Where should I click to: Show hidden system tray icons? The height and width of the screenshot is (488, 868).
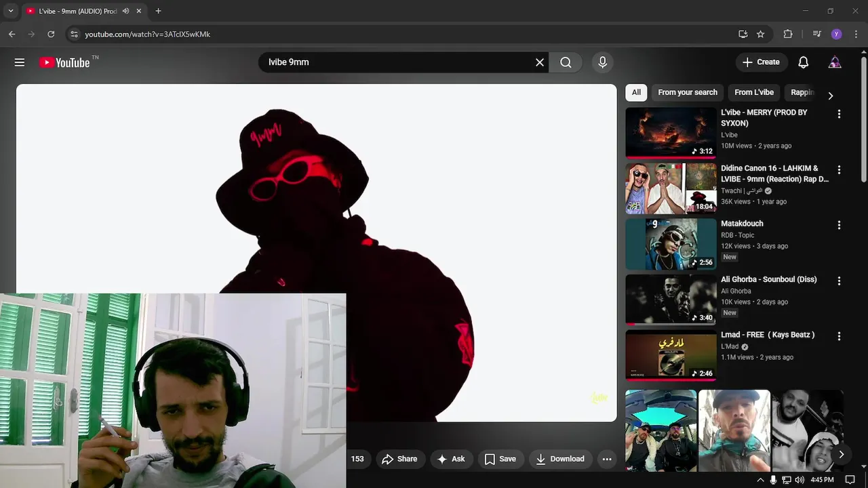point(760,480)
